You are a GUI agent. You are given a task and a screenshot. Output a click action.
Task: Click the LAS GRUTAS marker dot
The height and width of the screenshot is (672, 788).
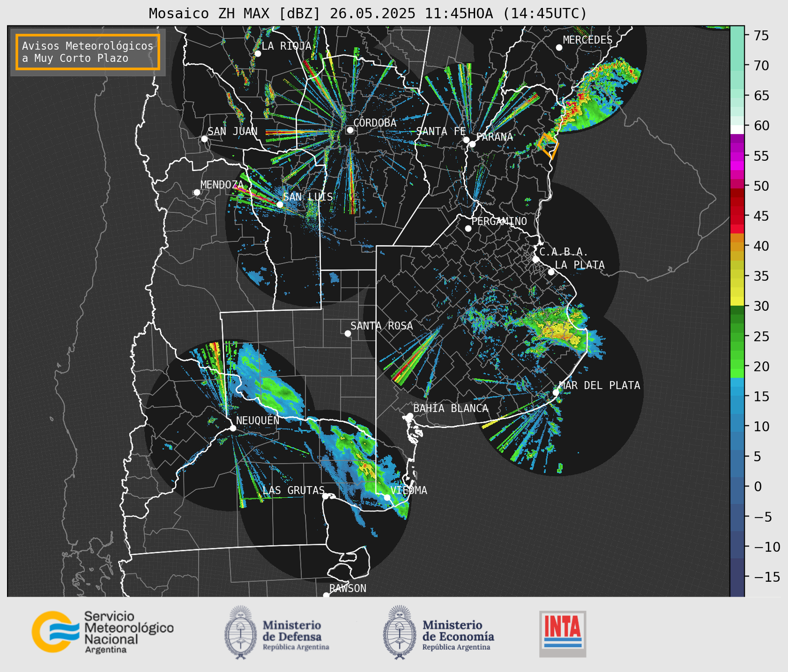coord(325,496)
